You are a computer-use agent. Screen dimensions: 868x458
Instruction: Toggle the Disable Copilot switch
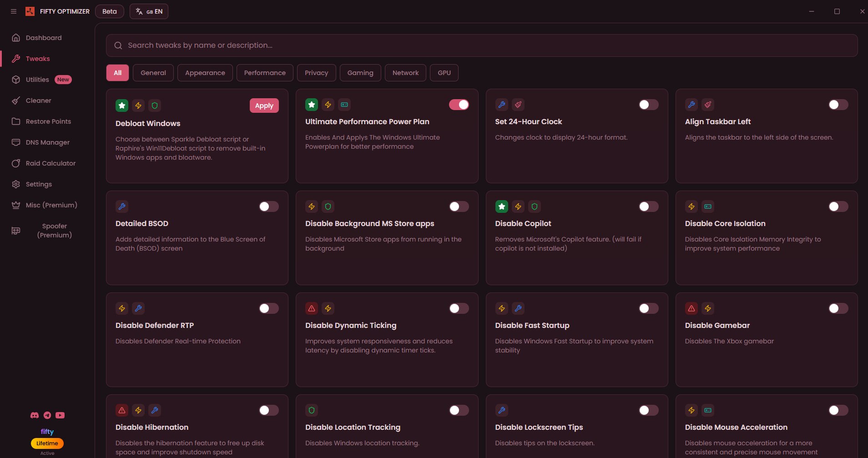(x=649, y=206)
